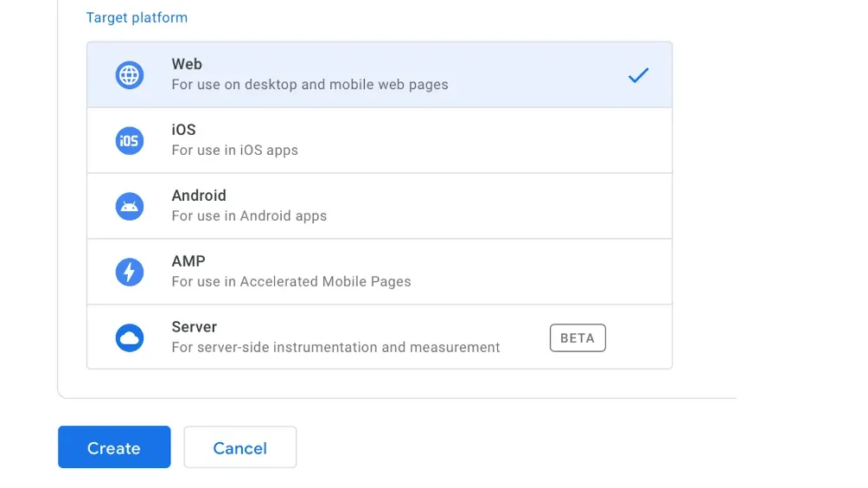Click 'For use in Android apps' text
The width and height of the screenshot is (868, 488).
tap(249, 216)
